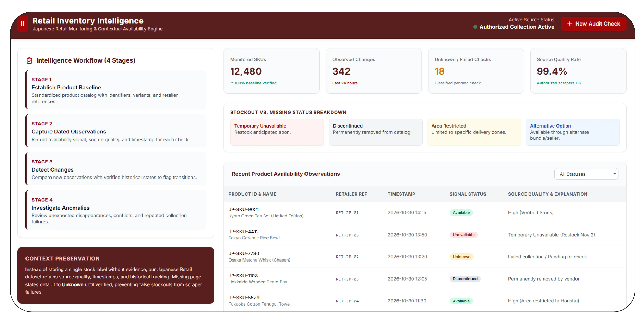Select the Temporary Unavailable status tile
644x320 pixels.
point(277,132)
